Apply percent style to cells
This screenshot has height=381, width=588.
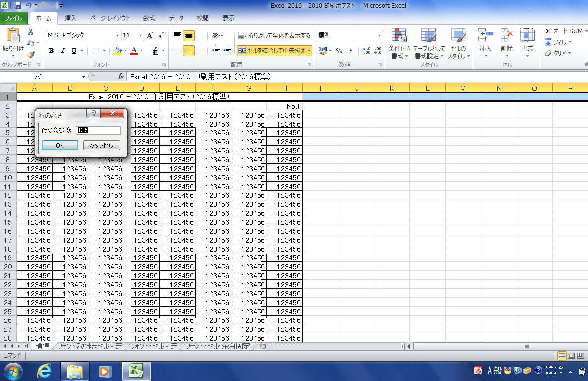coord(339,50)
